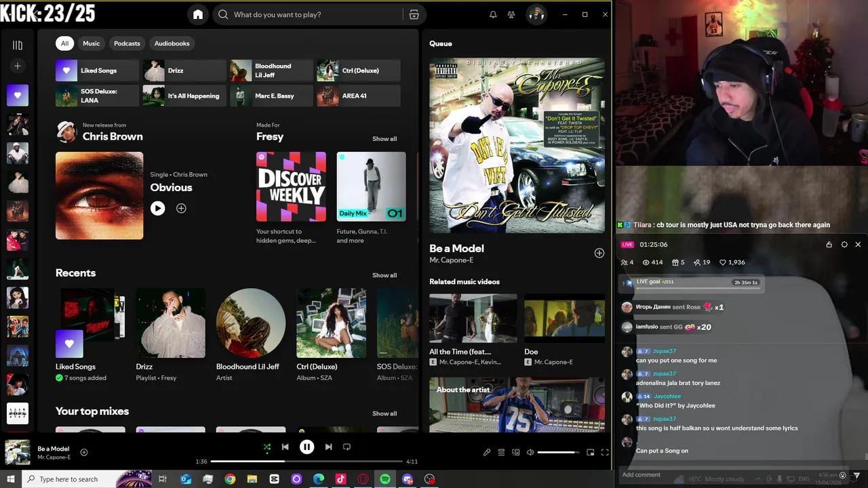Toggle the Queue view icon

point(501,452)
